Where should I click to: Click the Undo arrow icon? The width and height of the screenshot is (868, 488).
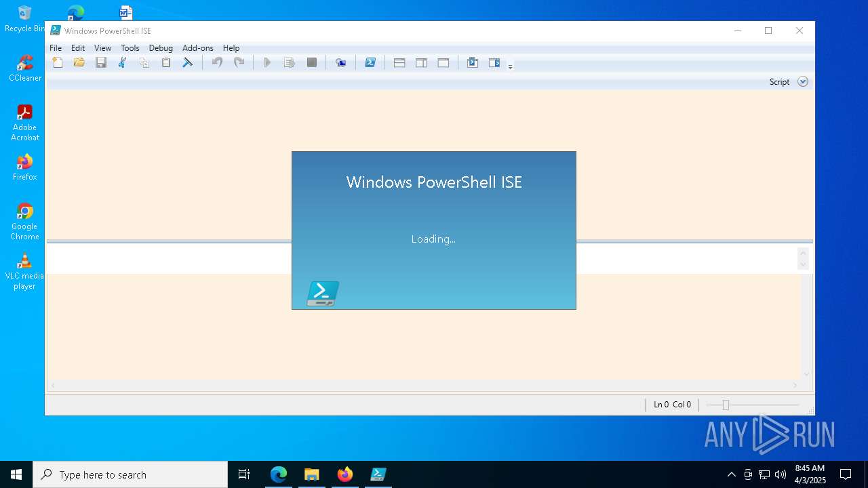217,63
